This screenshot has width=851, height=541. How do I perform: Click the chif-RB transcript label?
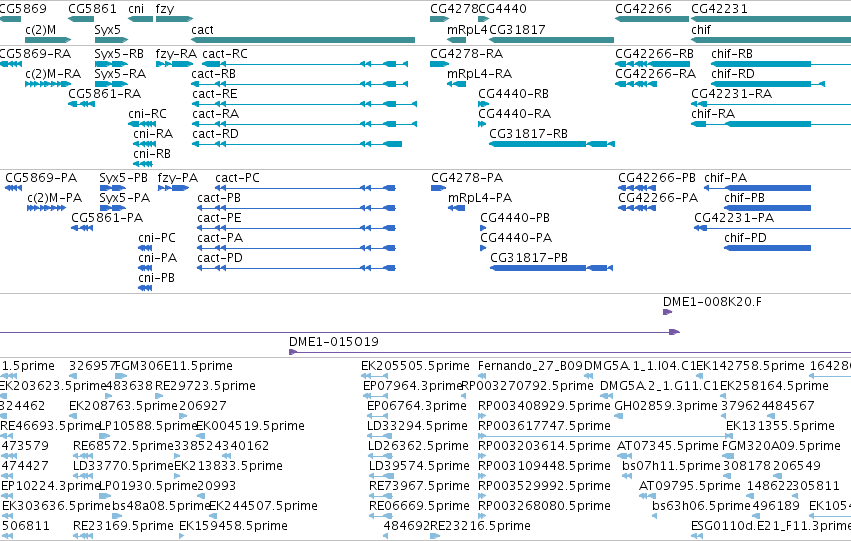[x=732, y=54]
